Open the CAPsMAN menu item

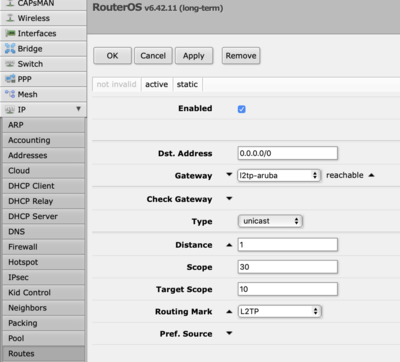(43, 4)
